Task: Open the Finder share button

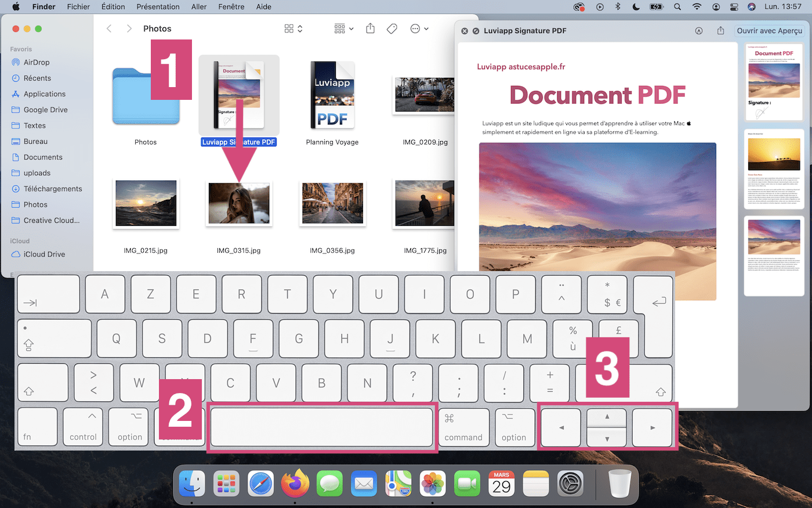Action: [x=370, y=28]
